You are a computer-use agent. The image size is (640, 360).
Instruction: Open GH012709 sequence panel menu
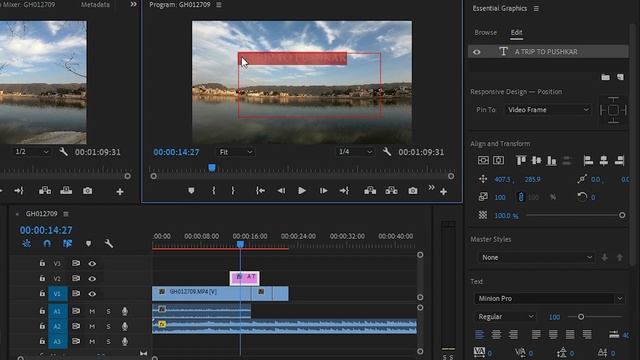66,214
